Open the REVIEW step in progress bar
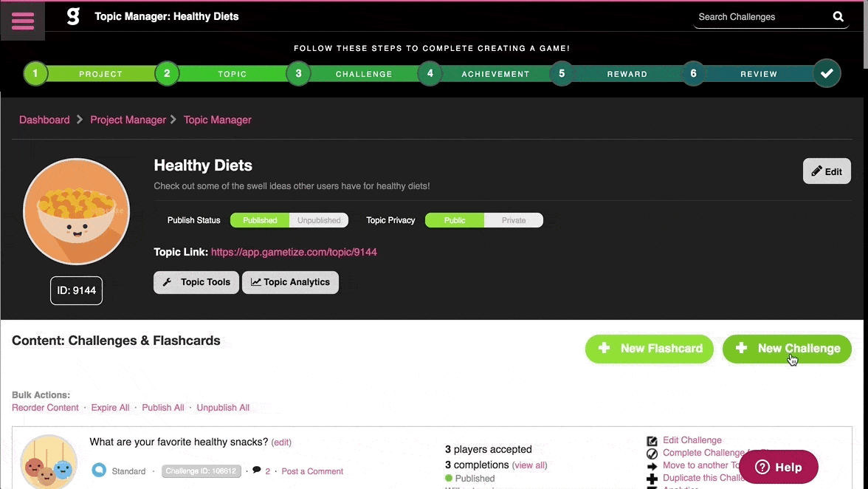This screenshot has width=868, height=489. (759, 74)
